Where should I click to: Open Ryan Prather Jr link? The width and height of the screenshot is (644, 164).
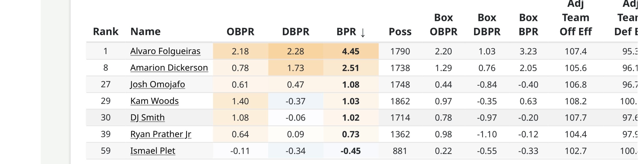tap(161, 134)
